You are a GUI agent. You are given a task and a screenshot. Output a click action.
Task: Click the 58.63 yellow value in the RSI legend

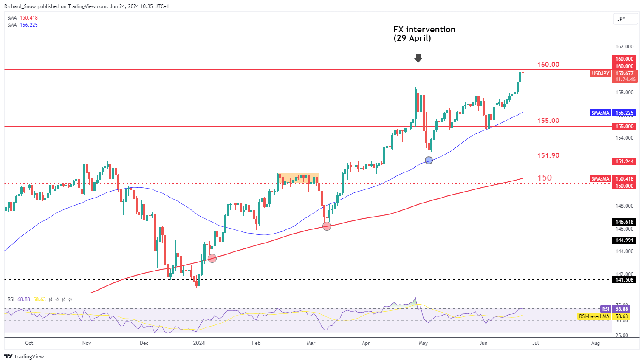point(40,299)
